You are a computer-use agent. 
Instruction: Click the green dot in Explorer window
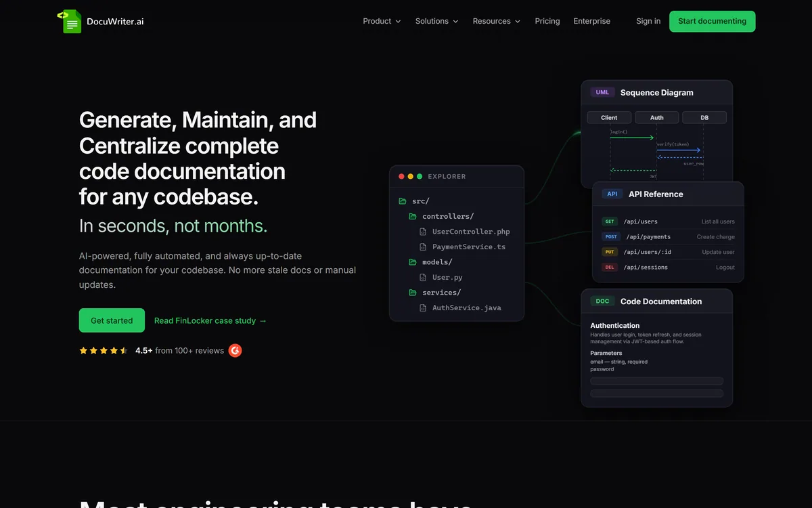pos(420,176)
